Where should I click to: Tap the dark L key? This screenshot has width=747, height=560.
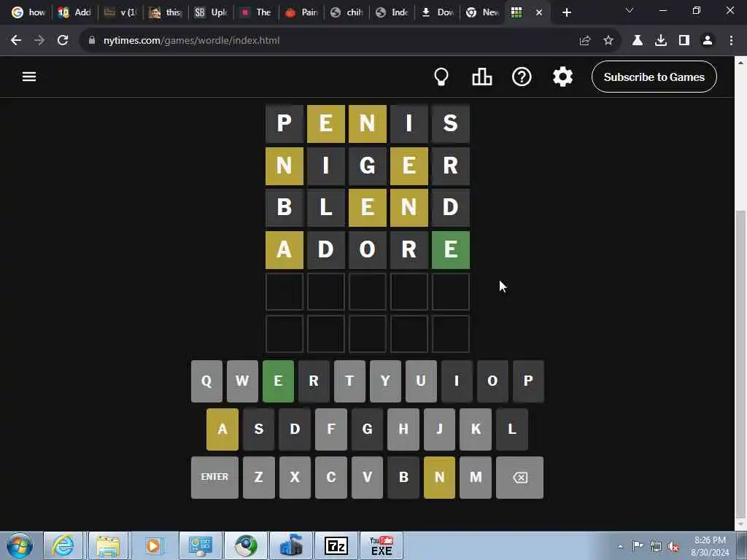[x=512, y=429]
